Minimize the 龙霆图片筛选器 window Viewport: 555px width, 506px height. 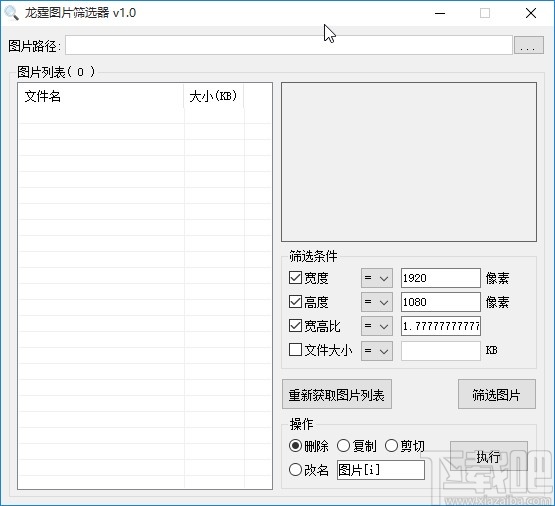440,13
